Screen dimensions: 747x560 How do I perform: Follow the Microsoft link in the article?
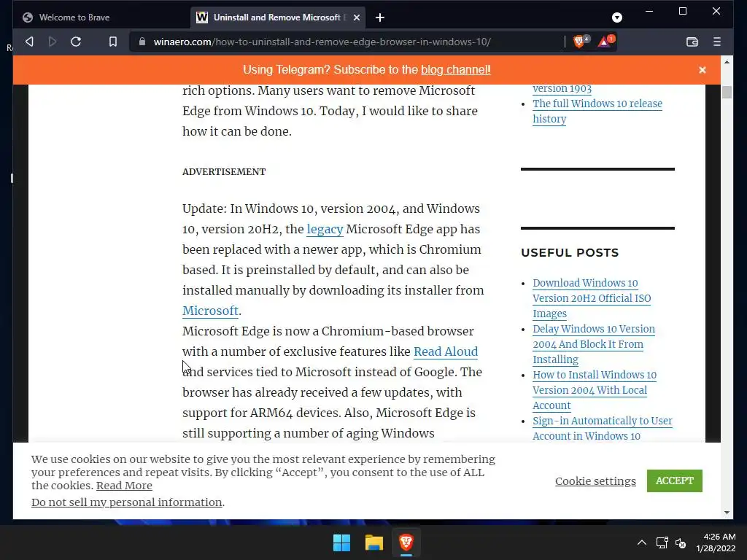coord(210,311)
